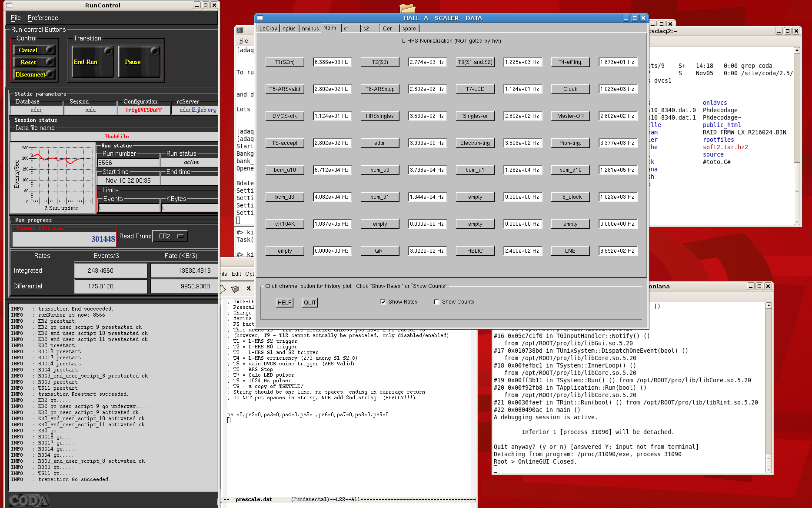Viewport: 812px width, 508px height.
Task: Click the bcm_u10 channel button
Action: click(x=285, y=170)
